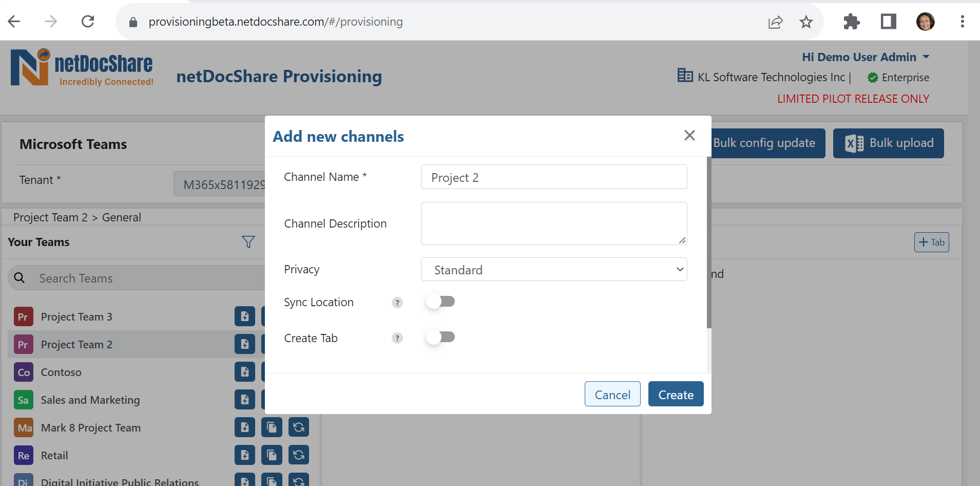The height and width of the screenshot is (486, 980).
Task: Copy icon for Mark 8 Project Team
Action: 272,427
